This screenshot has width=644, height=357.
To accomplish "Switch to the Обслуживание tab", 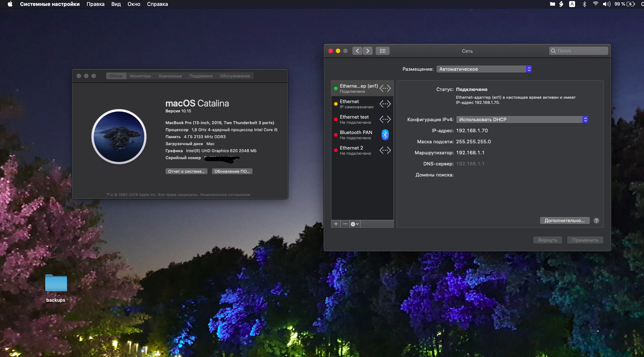I will 235,76.
